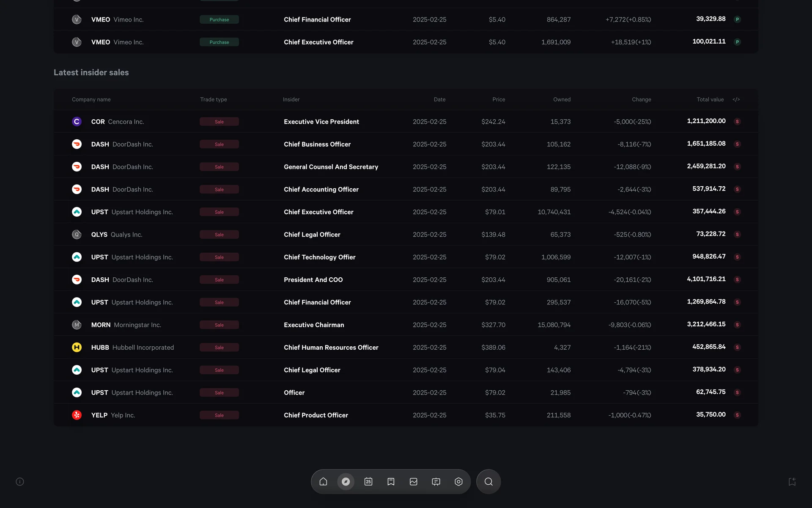Click the round search magnifier button
The width and height of the screenshot is (812, 508).
(x=488, y=481)
